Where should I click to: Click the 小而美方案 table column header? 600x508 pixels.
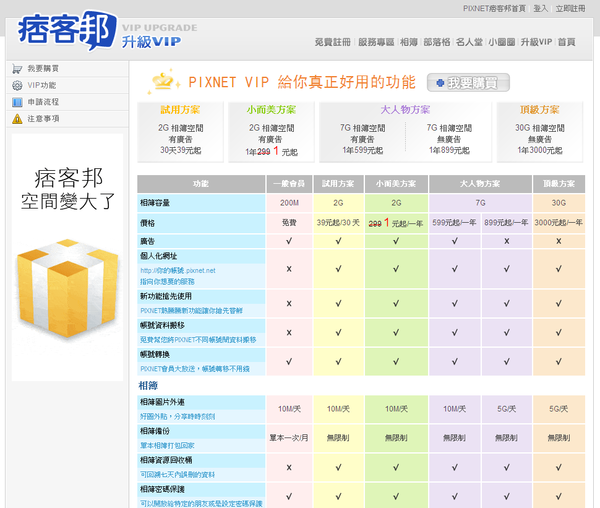[396, 184]
